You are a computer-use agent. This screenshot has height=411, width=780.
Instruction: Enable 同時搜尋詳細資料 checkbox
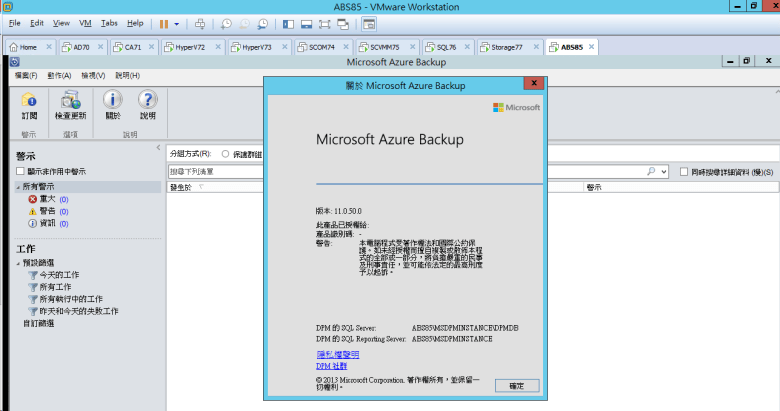pyautogui.click(x=684, y=172)
